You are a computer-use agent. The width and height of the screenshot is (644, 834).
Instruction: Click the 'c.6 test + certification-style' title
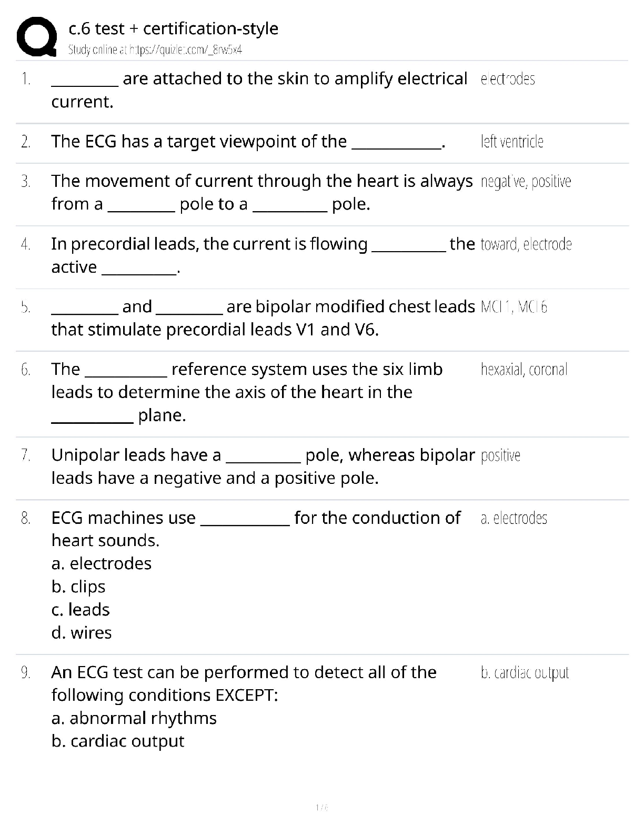(174, 28)
